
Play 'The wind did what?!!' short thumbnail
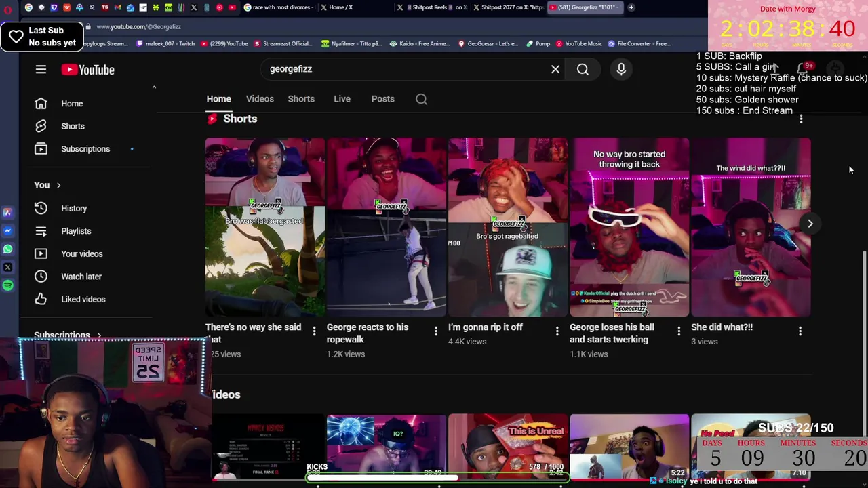(751, 227)
